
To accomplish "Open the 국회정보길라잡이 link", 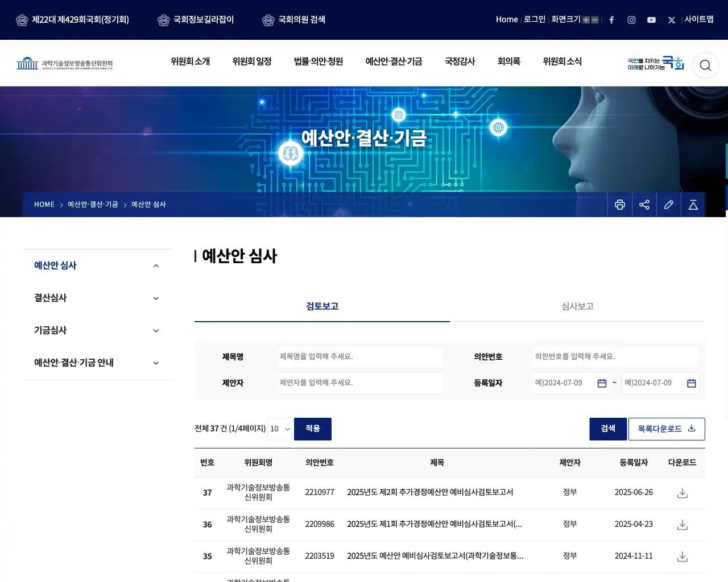I will pyautogui.click(x=196, y=20).
